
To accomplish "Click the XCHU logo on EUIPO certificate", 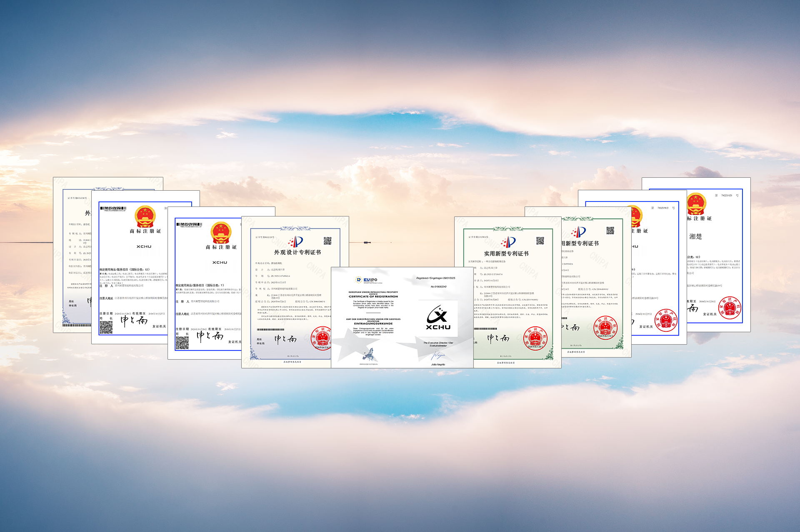I will (437, 318).
